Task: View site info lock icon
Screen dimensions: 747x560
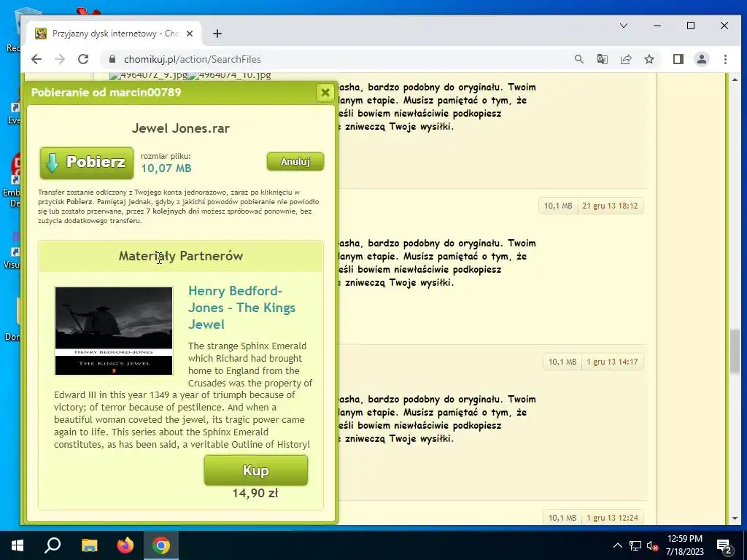Action: [x=112, y=59]
